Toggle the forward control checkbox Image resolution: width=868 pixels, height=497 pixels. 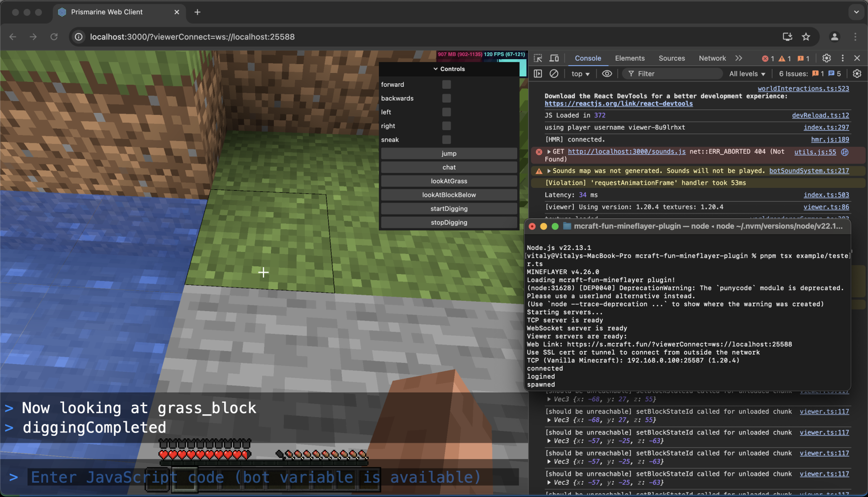click(x=446, y=84)
